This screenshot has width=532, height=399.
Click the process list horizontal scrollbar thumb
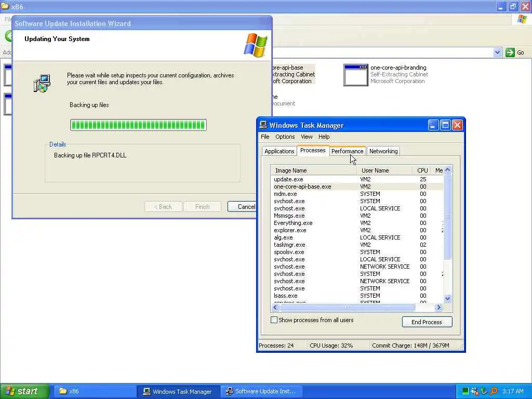tap(347, 308)
